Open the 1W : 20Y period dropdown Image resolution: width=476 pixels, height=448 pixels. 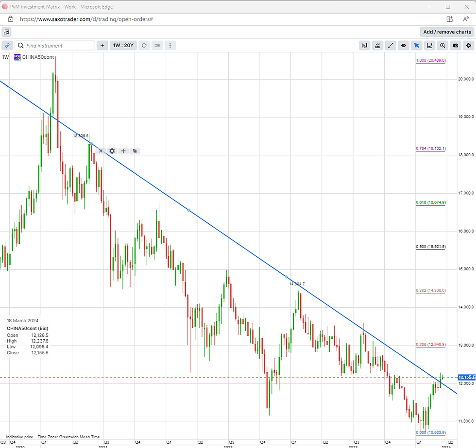123,46
